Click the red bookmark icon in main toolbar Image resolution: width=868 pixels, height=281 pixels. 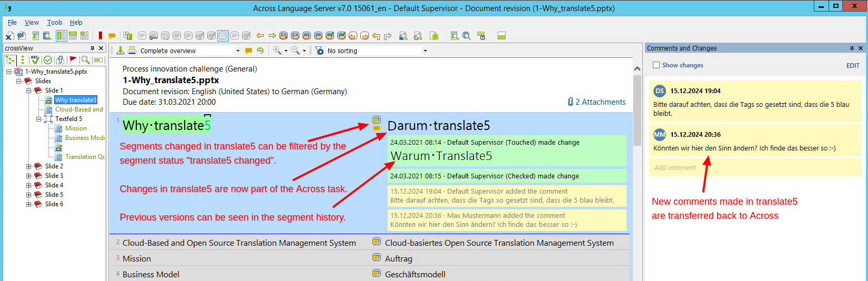click(100, 36)
